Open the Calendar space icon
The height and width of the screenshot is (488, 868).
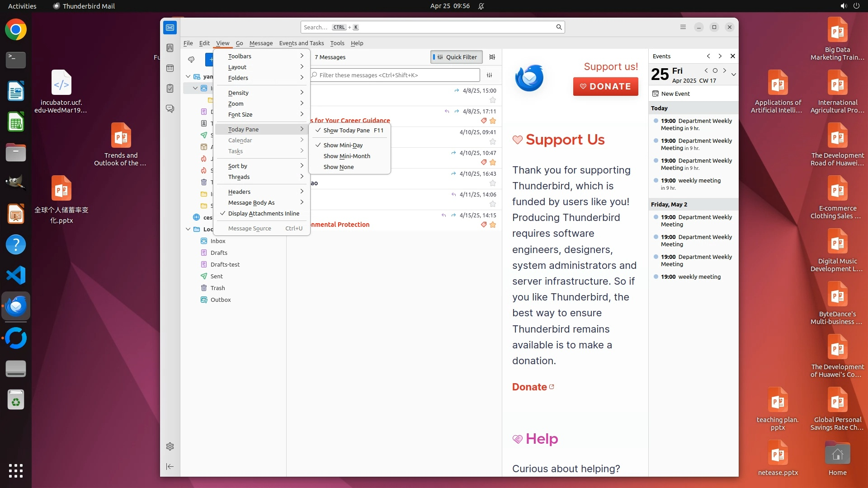coord(170,68)
